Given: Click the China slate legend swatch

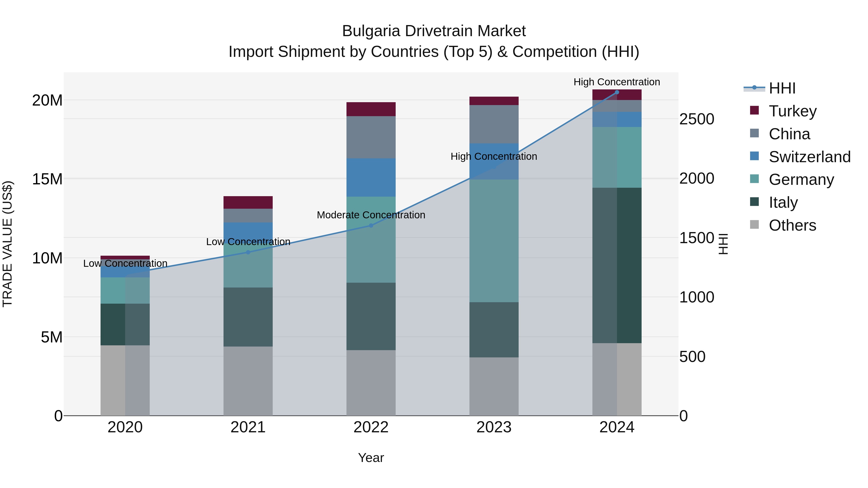Looking at the screenshot, I should 754,133.
